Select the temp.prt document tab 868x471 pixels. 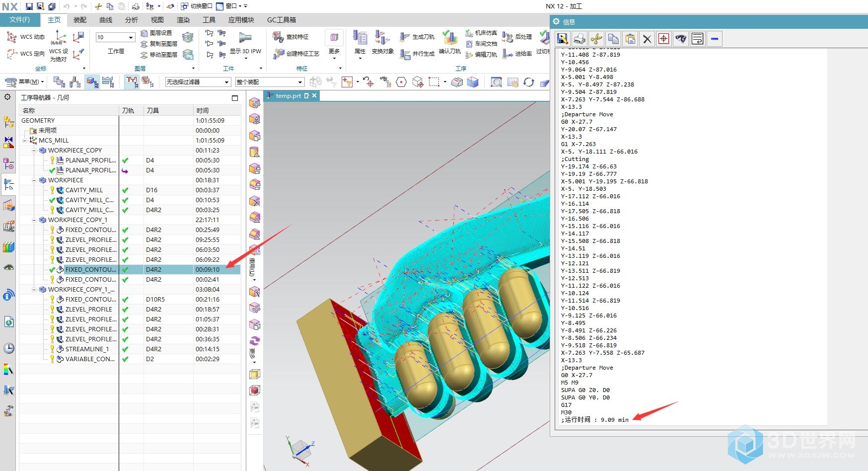(289, 96)
